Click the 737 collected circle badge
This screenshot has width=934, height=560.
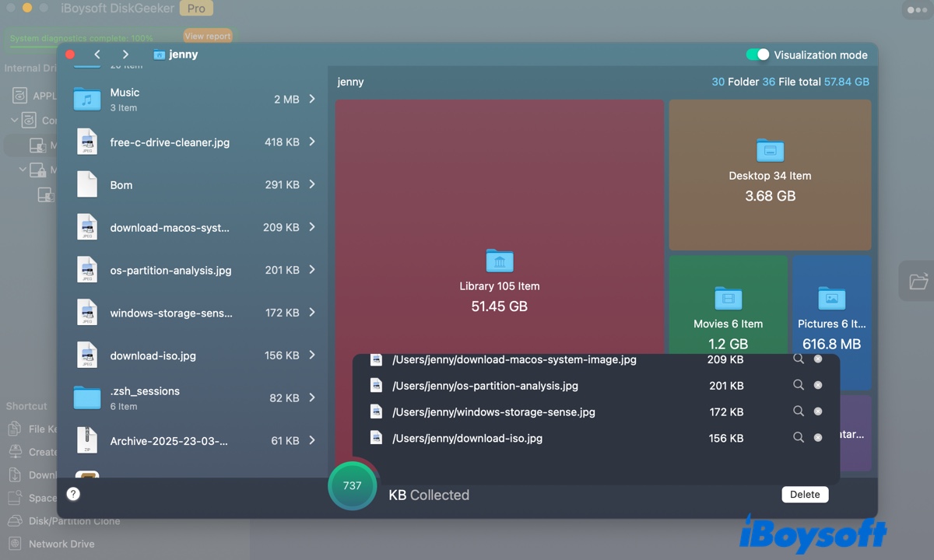[352, 485]
